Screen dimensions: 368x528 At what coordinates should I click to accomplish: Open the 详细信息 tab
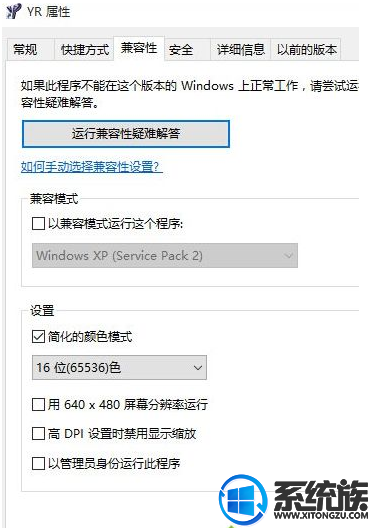coord(240,50)
